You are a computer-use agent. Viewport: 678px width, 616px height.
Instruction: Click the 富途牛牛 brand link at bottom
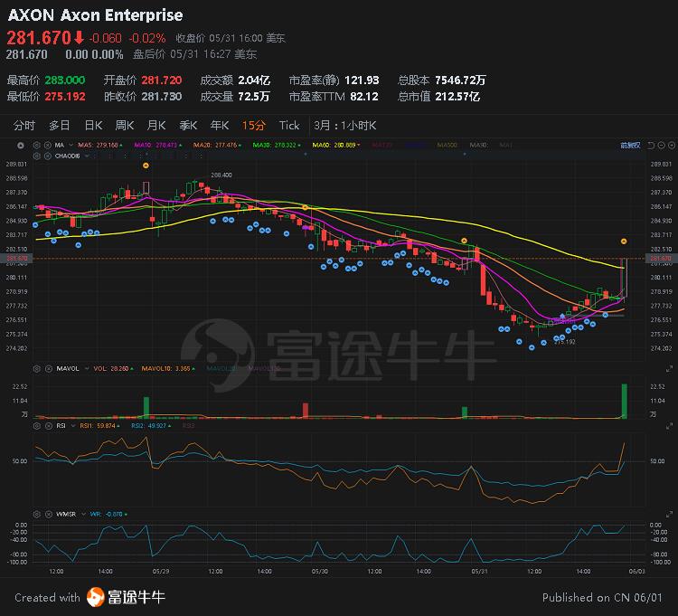[137, 597]
